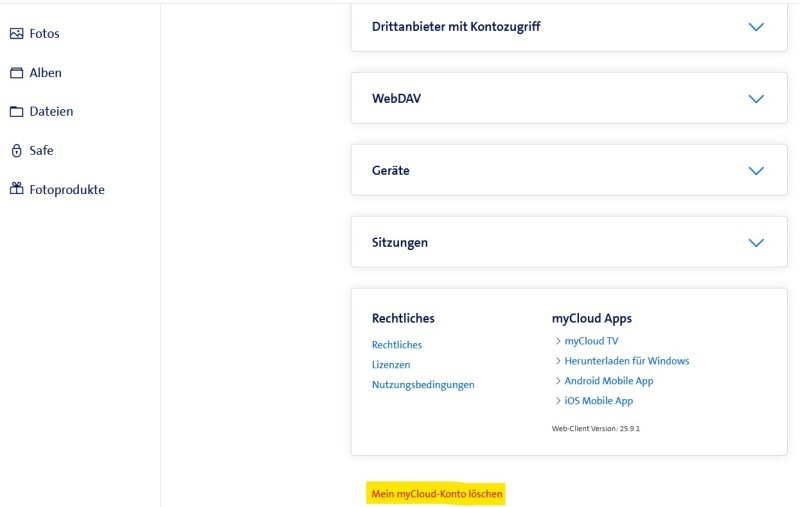Click the chevron on the Geräte panel
The width and height of the screenshot is (800, 507).
(756, 171)
